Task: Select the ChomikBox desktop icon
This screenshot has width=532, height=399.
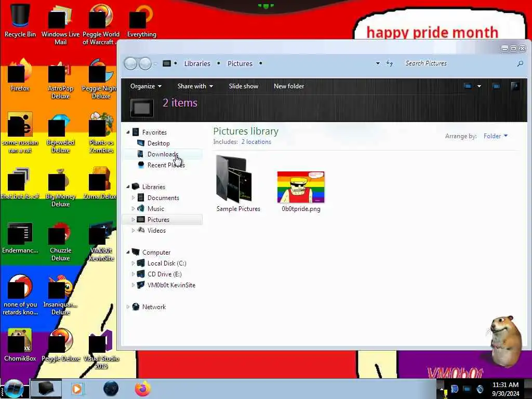Action: click(x=20, y=345)
